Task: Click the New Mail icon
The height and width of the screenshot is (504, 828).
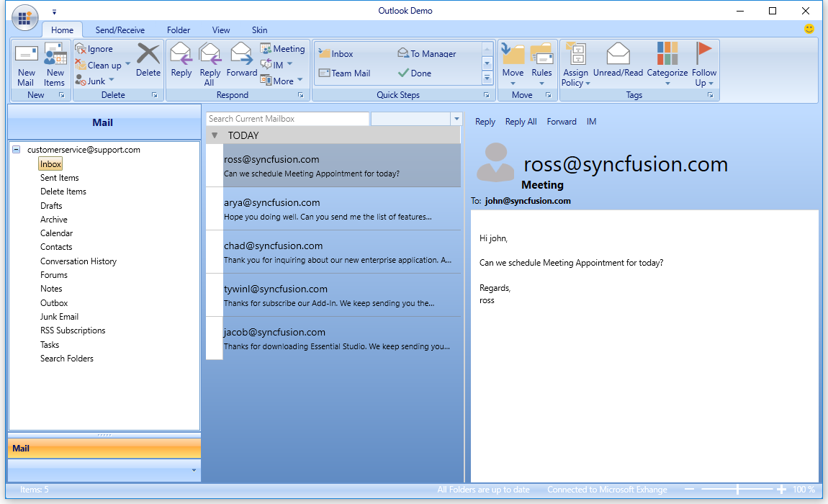Action: [26, 55]
